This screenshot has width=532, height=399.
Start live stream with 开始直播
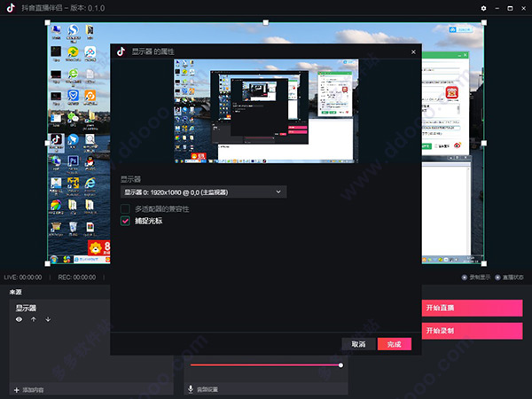[472, 308]
